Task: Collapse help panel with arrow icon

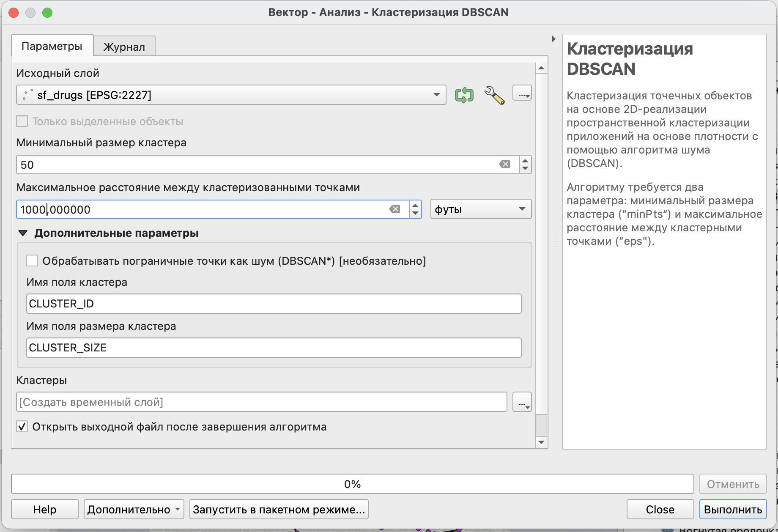Action: pyautogui.click(x=554, y=39)
